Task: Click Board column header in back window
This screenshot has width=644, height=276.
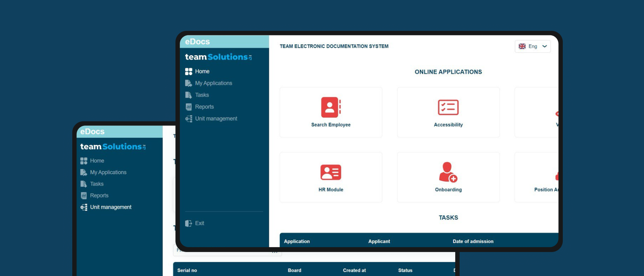Action: pos(294,270)
